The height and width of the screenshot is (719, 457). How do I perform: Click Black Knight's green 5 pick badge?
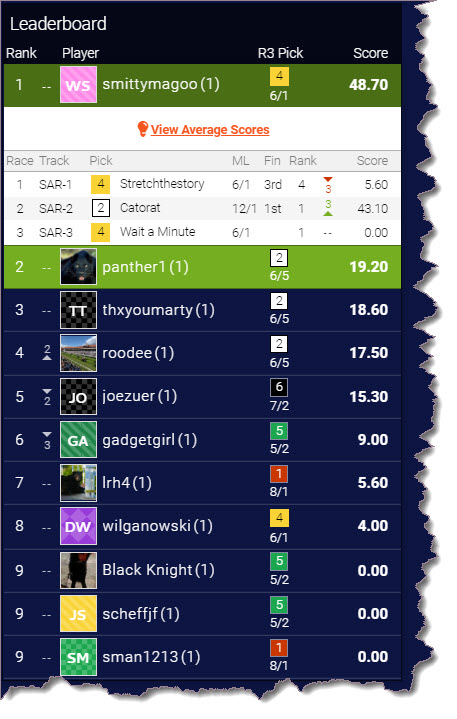(x=279, y=561)
